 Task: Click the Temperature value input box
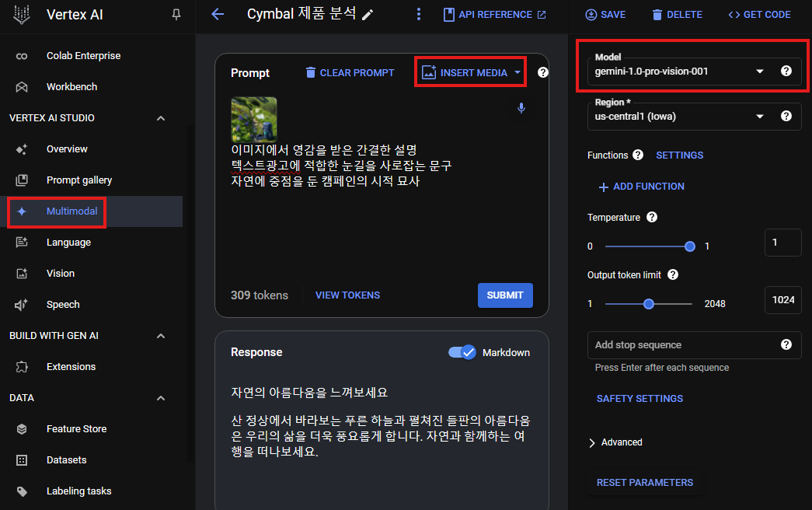[x=783, y=243]
